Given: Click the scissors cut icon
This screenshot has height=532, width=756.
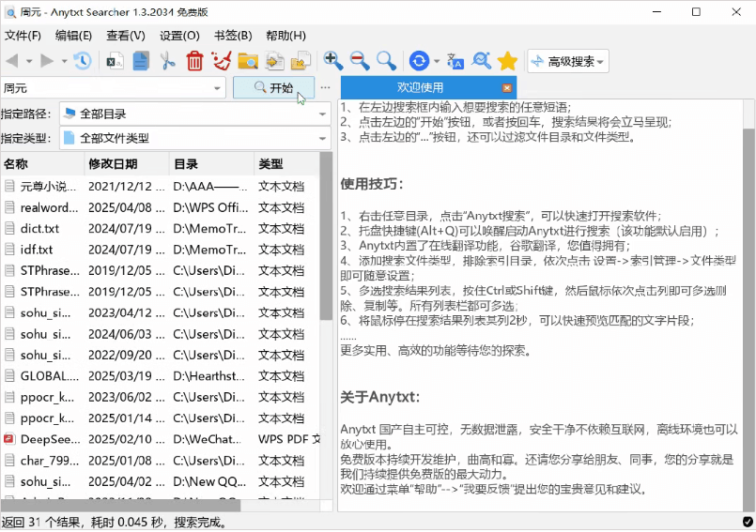Looking at the screenshot, I should click(167, 61).
